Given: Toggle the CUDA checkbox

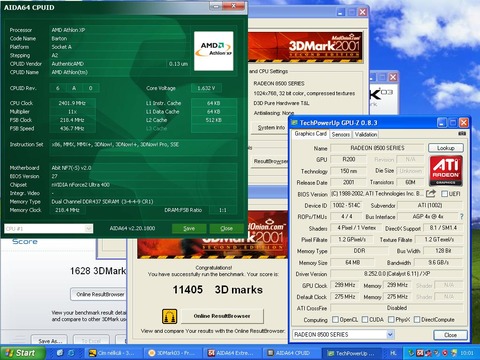Looking at the screenshot, I should [365, 320].
